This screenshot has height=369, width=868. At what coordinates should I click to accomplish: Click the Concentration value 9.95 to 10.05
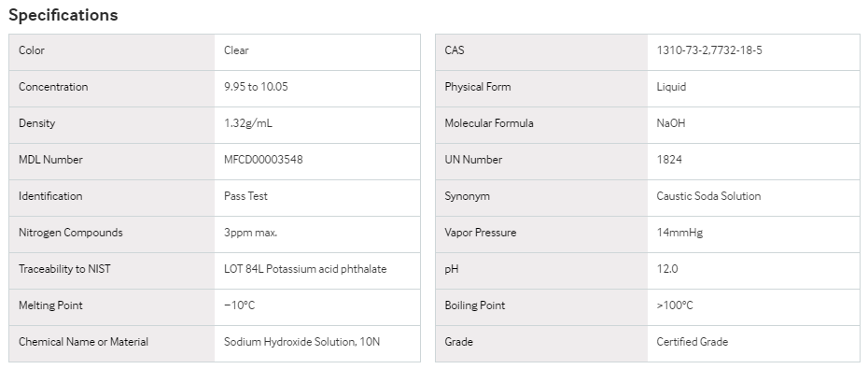[x=256, y=87]
